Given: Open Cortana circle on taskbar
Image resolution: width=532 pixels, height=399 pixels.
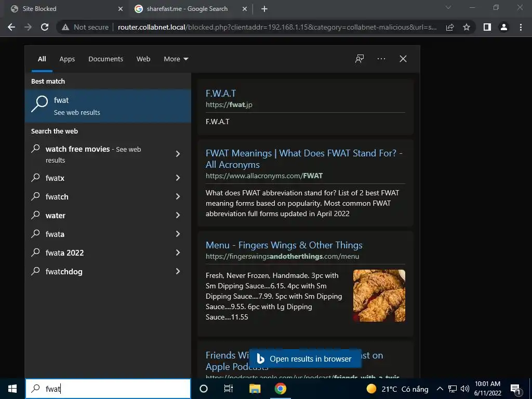Looking at the screenshot, I should pyautogui.click(x=204, y=389).
